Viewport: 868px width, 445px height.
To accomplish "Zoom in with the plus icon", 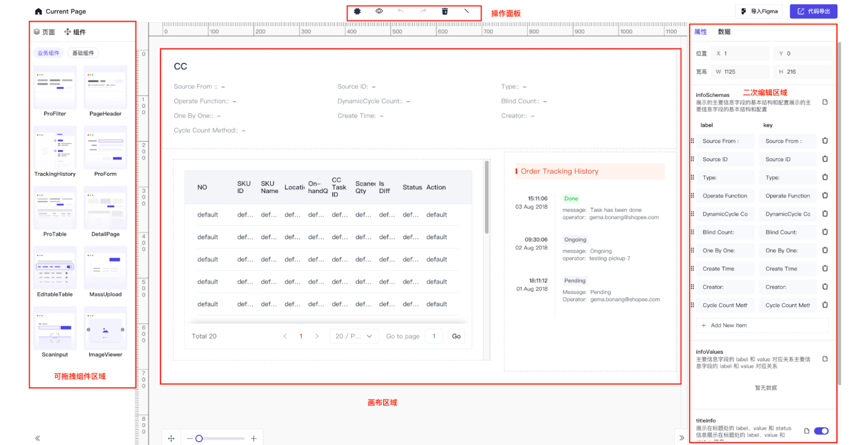I will pos(253,439).
